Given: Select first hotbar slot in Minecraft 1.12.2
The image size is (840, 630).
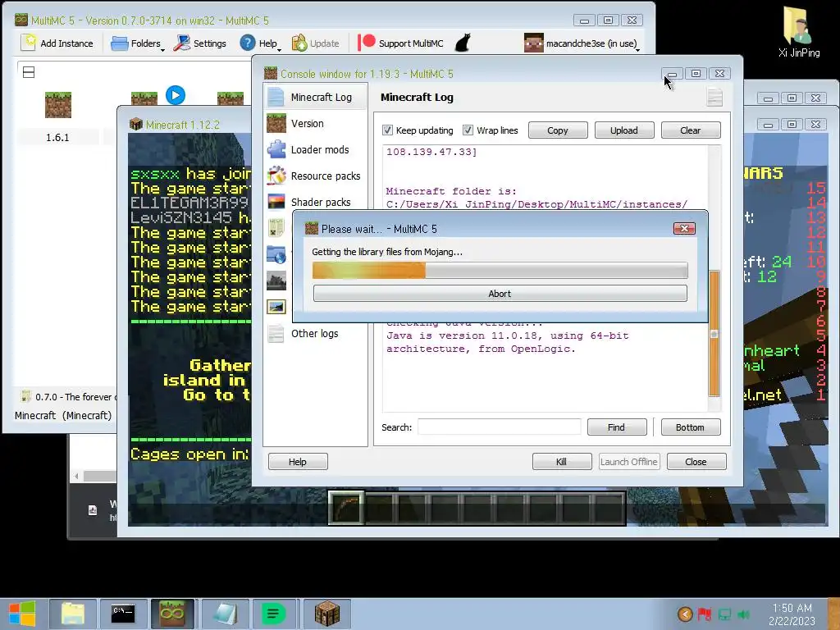Looking at the screenshot, I should pyautogui.click(x=346, y=508).
